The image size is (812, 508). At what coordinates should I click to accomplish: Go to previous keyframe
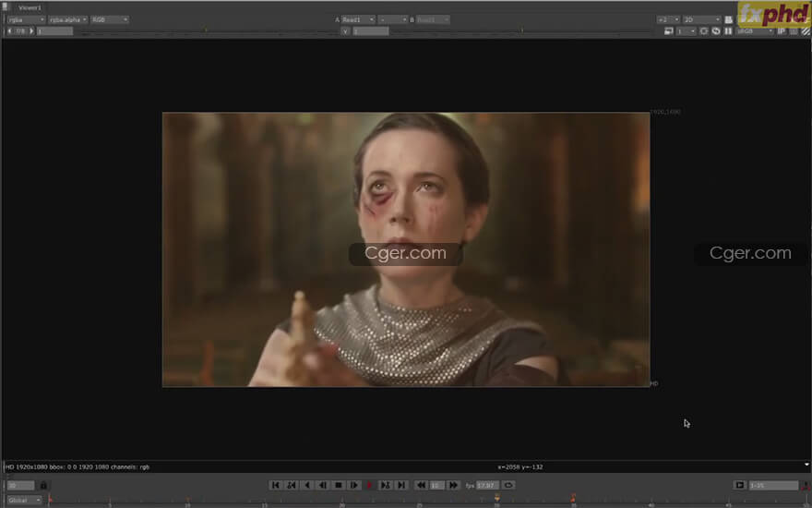(292, 485)
